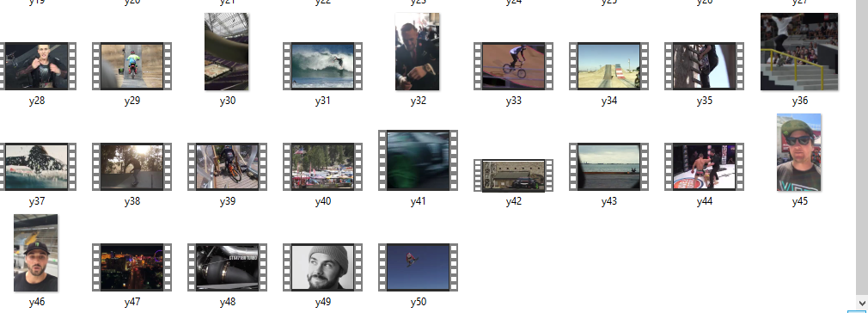The width and height of the screenshot is (868, 313).
Task: Select the y28 video thumbnail
Action: [37, 66]
